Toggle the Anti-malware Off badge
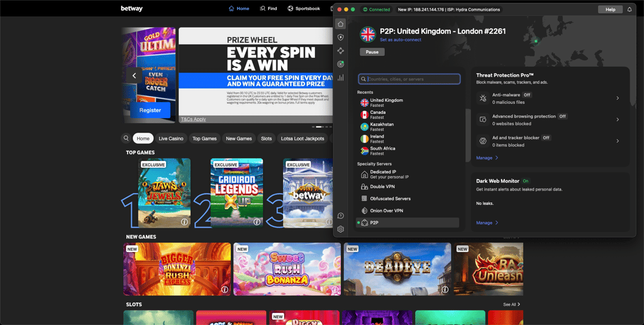 pos(527,95)
